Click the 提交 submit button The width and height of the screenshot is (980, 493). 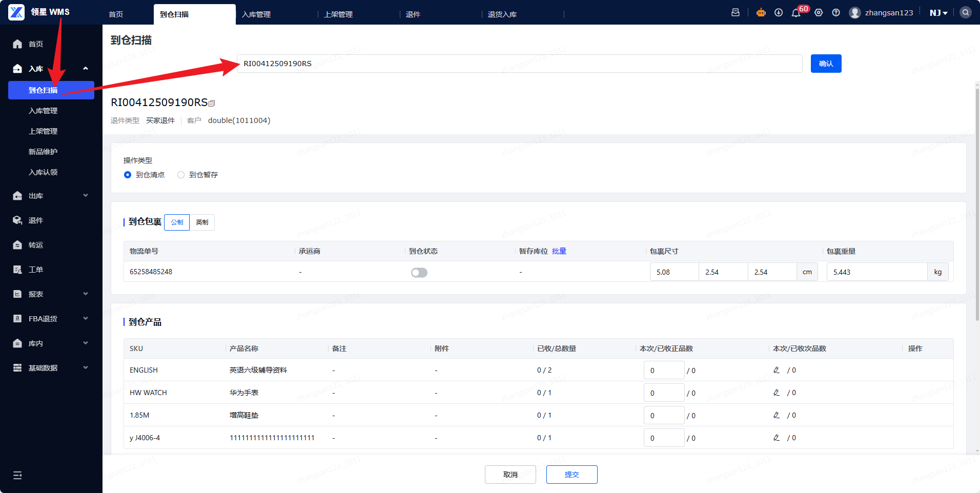point(571,475)
